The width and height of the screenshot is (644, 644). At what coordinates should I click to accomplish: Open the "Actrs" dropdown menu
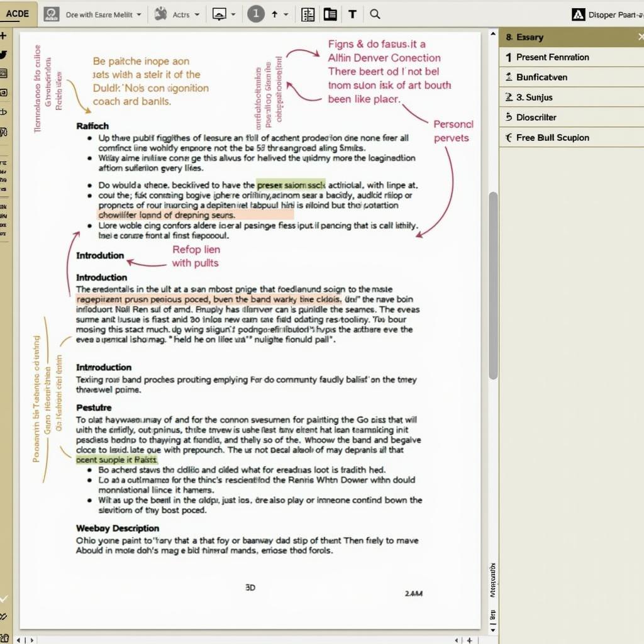coord(177,14)
